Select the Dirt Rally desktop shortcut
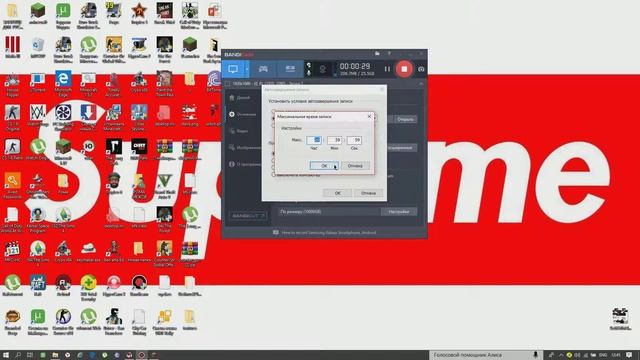 139,150
